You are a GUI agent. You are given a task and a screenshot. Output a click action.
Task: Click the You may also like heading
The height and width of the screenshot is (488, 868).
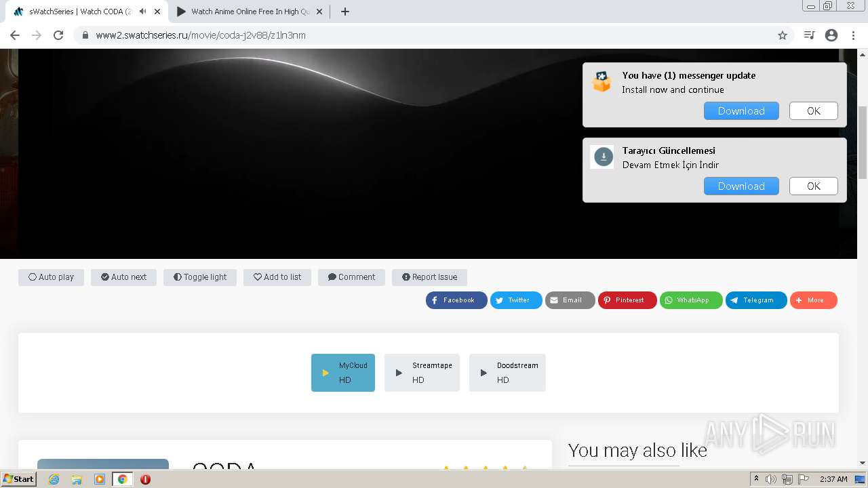tap(637, 451)
